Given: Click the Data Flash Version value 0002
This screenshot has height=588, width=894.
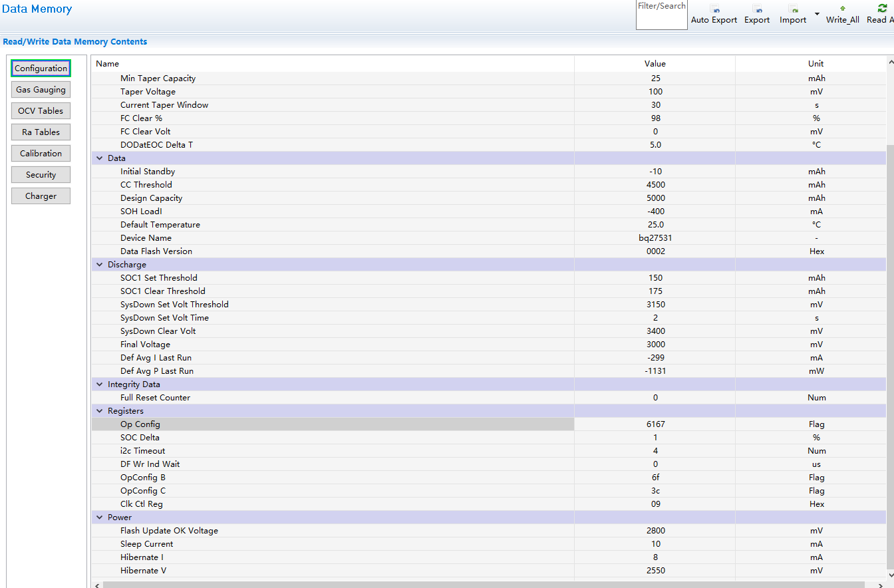Looking at the screenshot, I should click(655, 251).
